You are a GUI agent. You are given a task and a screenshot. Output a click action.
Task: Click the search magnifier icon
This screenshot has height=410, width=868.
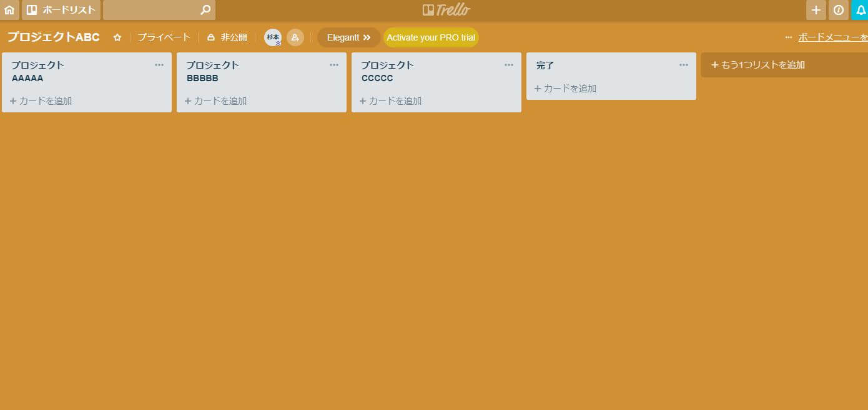pyautogui.click(x=205, y=10)
